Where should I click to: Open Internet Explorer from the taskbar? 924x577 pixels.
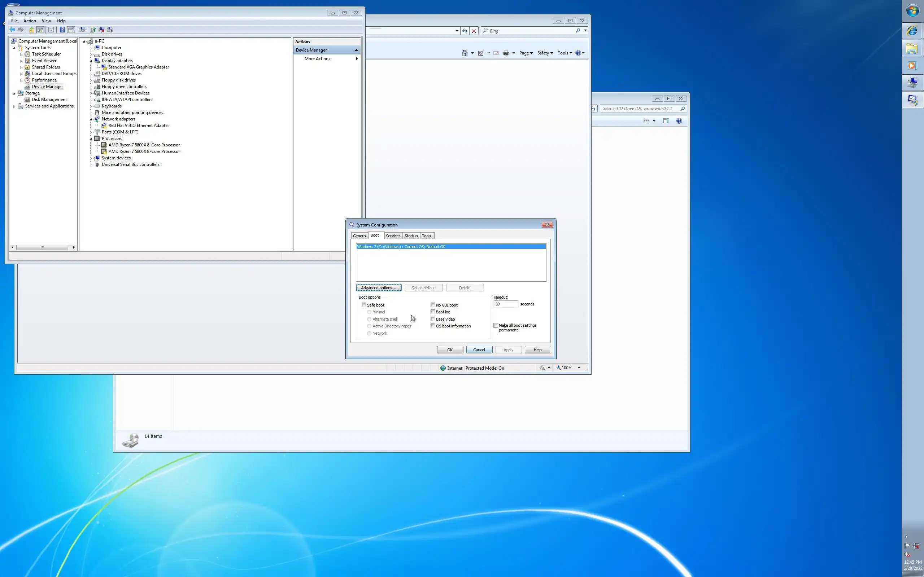(912, 31)
